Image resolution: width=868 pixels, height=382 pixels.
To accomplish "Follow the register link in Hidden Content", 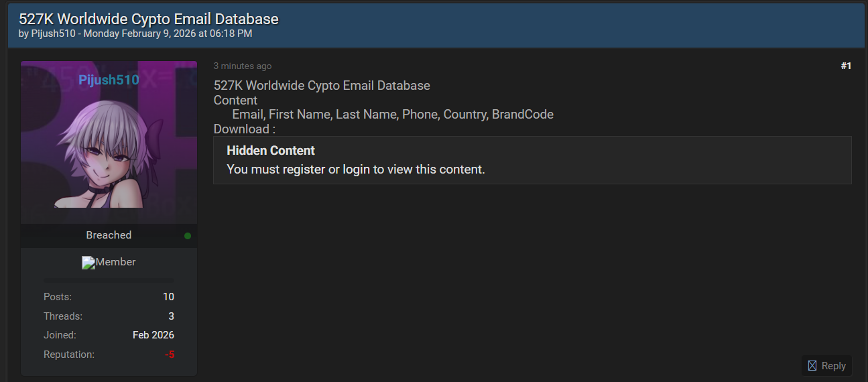I will click(x=304, y=170).
